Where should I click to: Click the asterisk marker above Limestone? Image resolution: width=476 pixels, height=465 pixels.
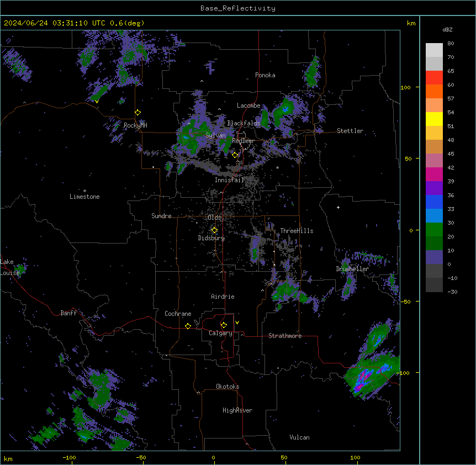pyautogui.click(x=84, y=191)
